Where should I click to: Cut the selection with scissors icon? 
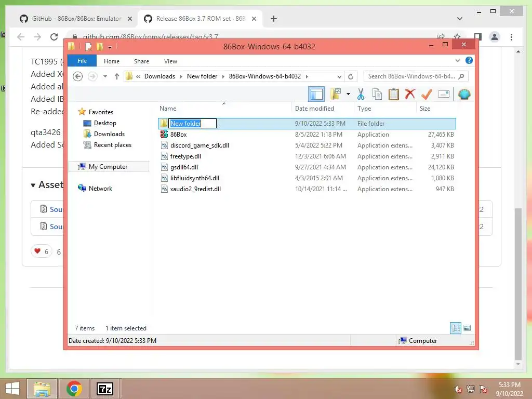pyautogui.click(x=361, y=94)
